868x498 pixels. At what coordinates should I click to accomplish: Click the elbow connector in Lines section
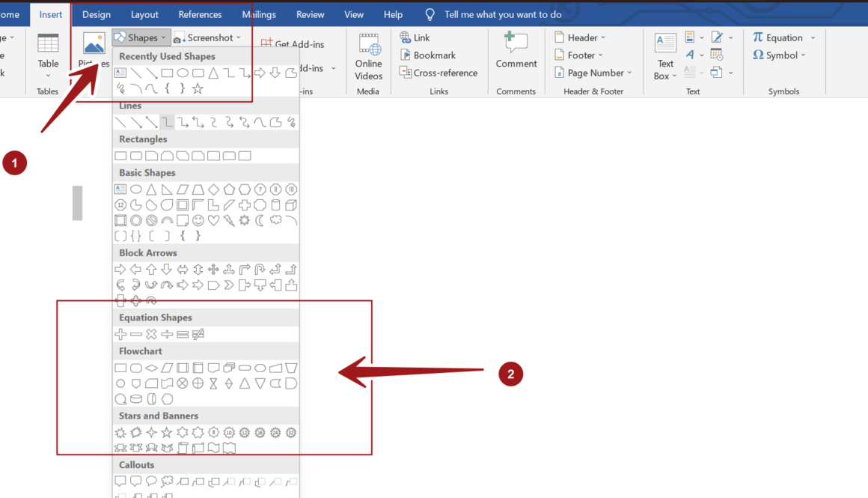coord(167,122)
